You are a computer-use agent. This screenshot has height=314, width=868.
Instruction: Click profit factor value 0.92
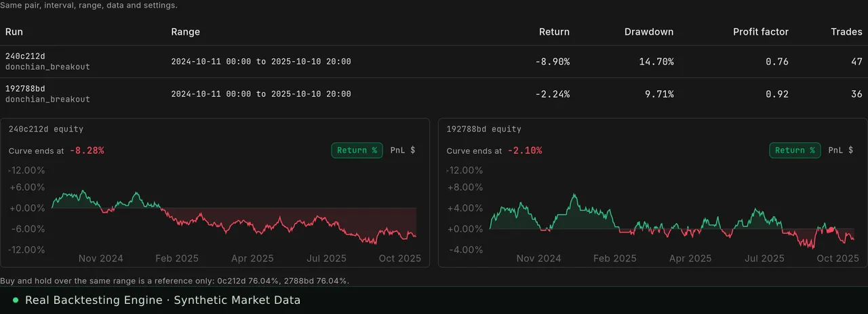pyautogui.click(x=777, y=94)
